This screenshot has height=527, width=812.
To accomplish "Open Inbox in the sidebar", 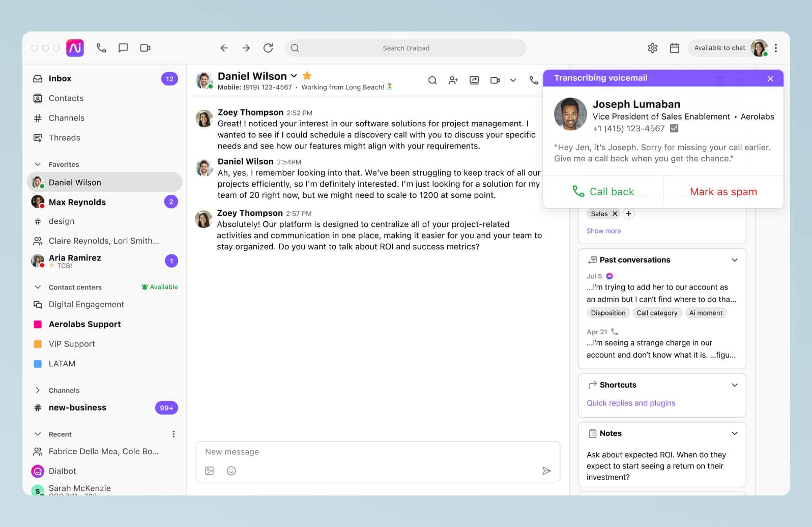I will pos(60,78).
